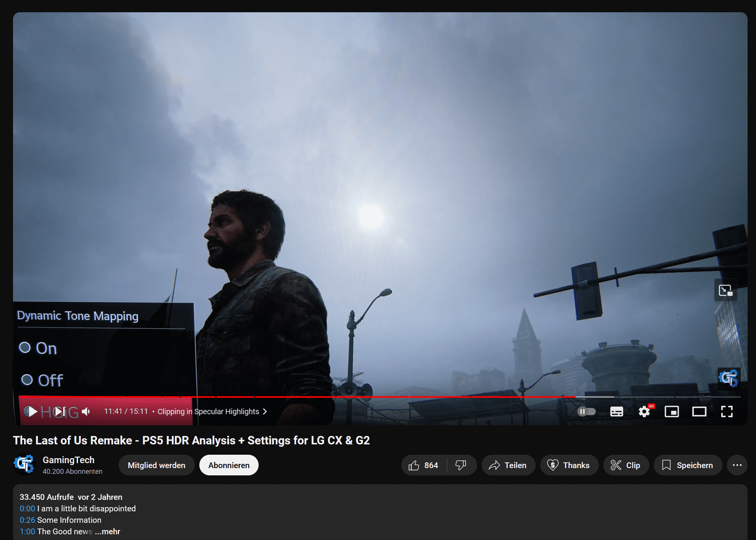Share the video via Teilen

point(508,465)
